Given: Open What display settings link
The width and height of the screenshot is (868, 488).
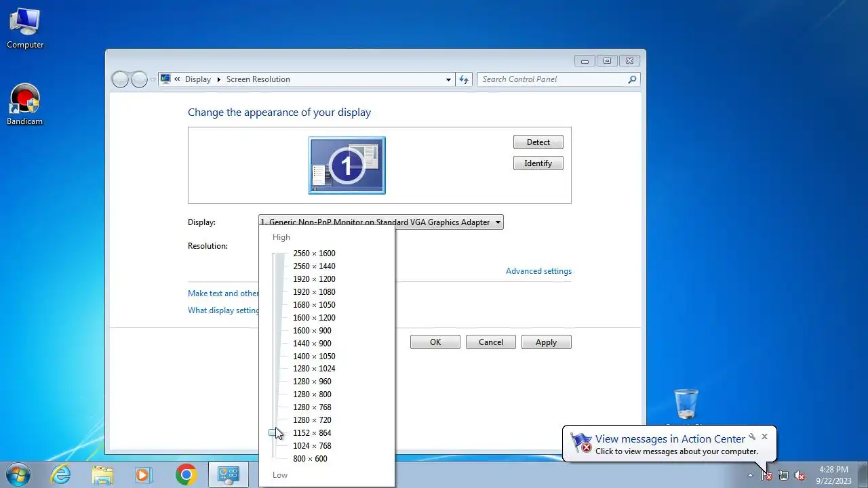Looking at the screenshot, I should click(223, 310).
